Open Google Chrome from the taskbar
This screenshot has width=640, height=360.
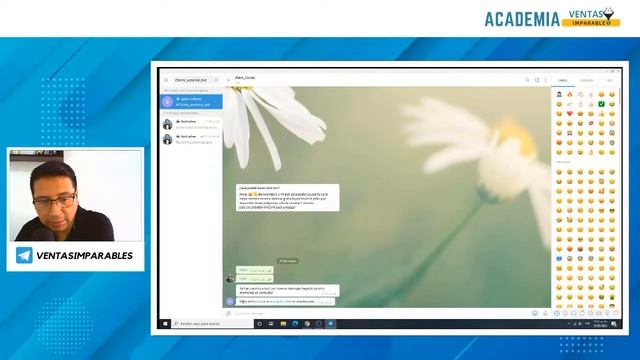307,324
